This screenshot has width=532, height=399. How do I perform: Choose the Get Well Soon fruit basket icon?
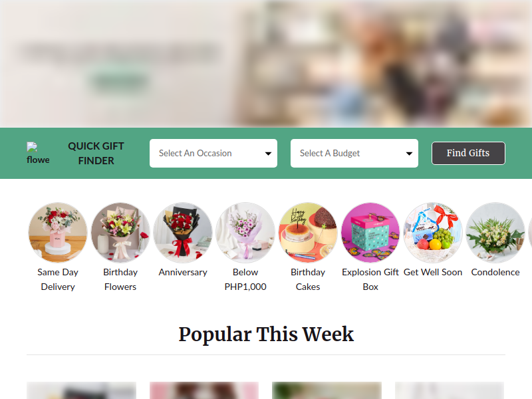coord(433,232)
